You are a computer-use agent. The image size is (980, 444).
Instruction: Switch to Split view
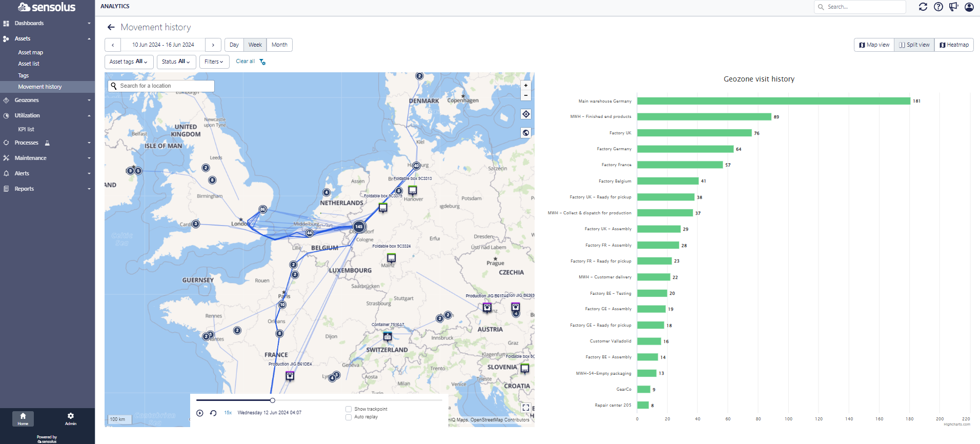point(914,45)
